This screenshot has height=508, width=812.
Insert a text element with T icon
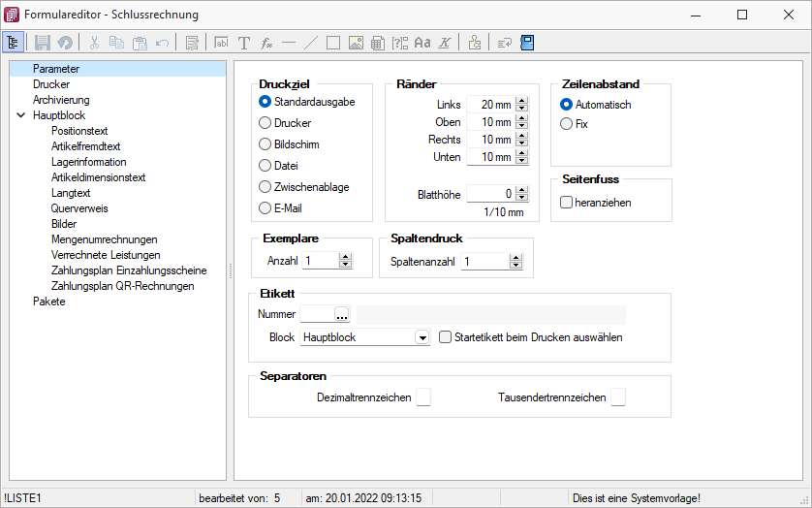click(x=244, y=43)
